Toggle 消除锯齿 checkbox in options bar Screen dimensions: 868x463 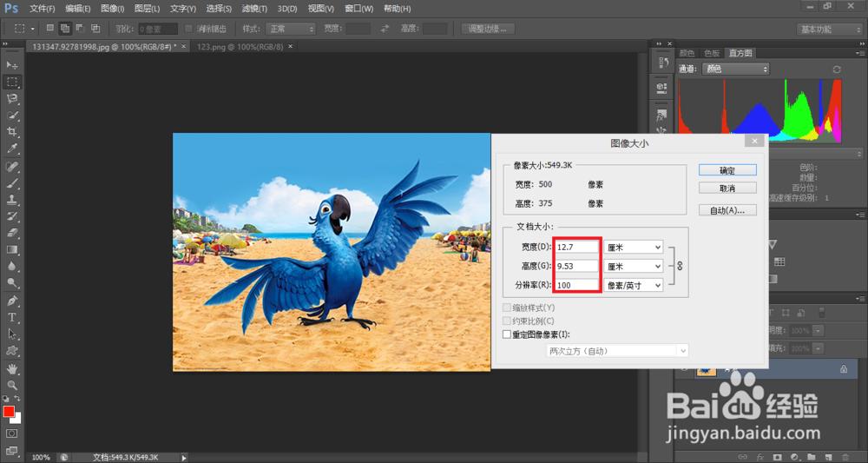point(188,29)
